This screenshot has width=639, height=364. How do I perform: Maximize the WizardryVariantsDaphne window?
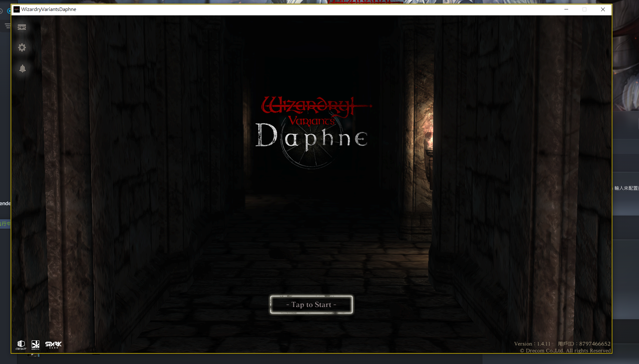tap(584, 9)
